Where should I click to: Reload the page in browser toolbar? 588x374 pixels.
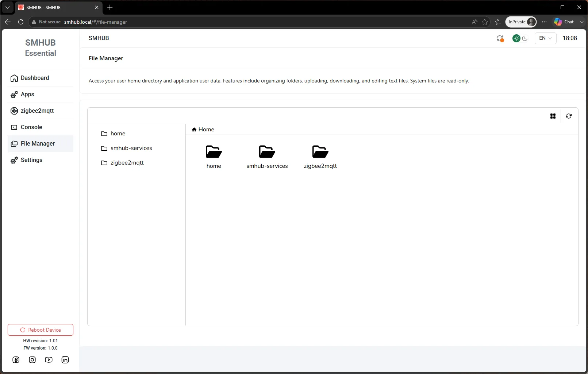[21, 22]
